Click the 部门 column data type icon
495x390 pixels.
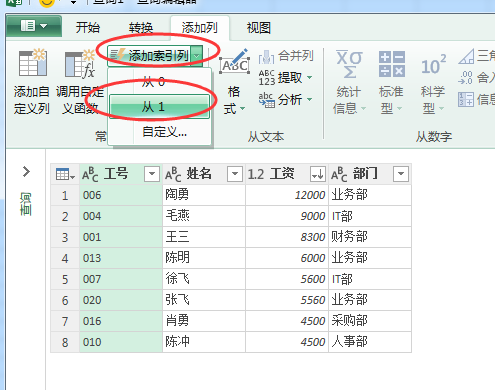pyautogui.click(x=339, y=174)
